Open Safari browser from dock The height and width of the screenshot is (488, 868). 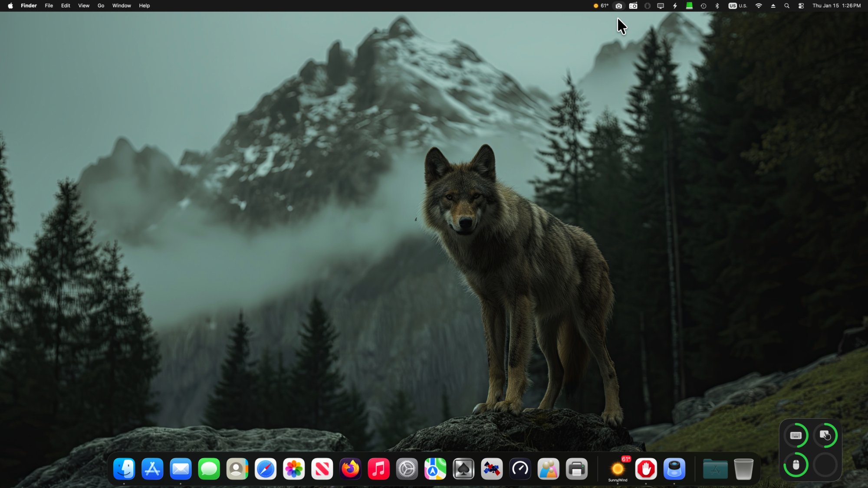point(265,469)
